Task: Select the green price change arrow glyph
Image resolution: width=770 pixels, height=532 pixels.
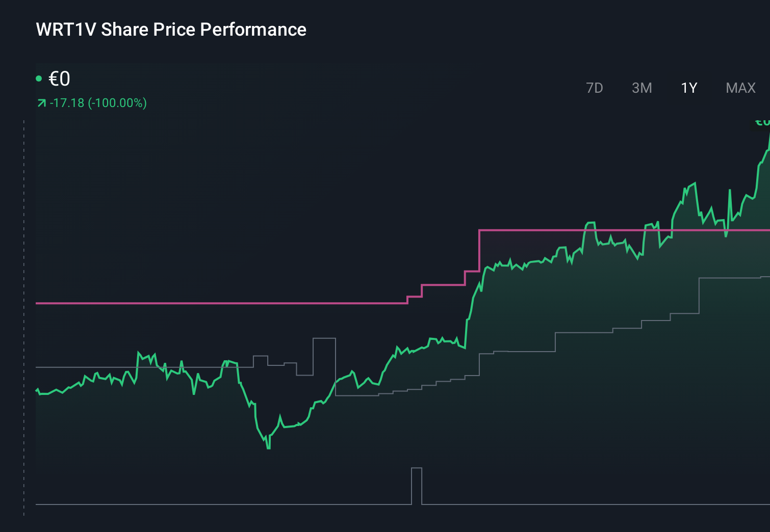Action: point(41,102)
